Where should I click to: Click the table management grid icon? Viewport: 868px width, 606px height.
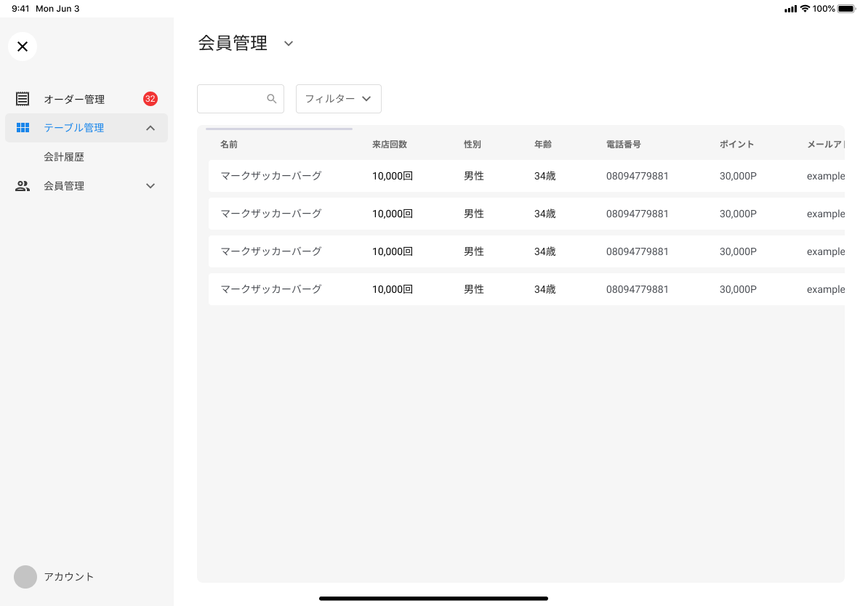(23, 128)
